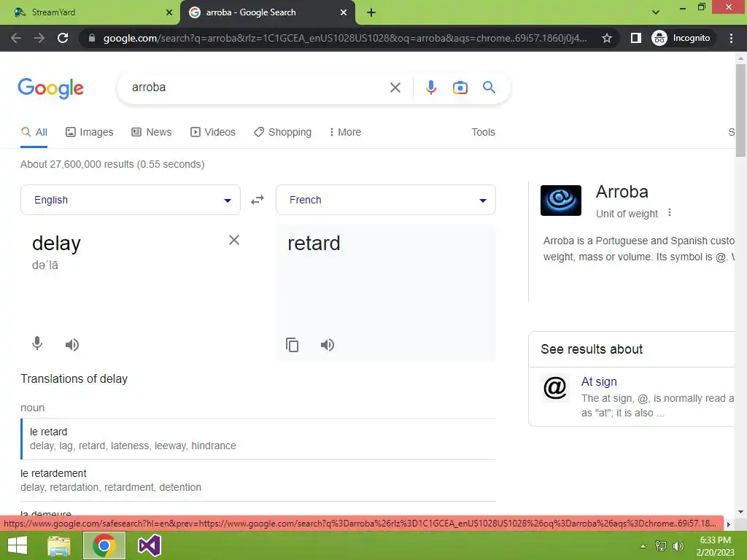This screenshot has height=560, width=747.
Task: Close the StreamYard tab
Action: click(169, 12)
